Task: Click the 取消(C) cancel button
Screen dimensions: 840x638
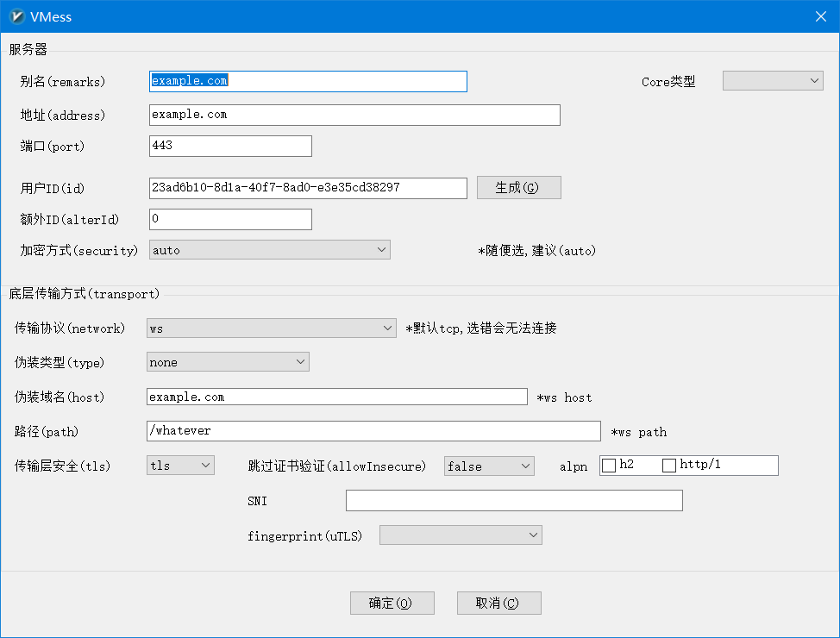Action: (498, 603)
